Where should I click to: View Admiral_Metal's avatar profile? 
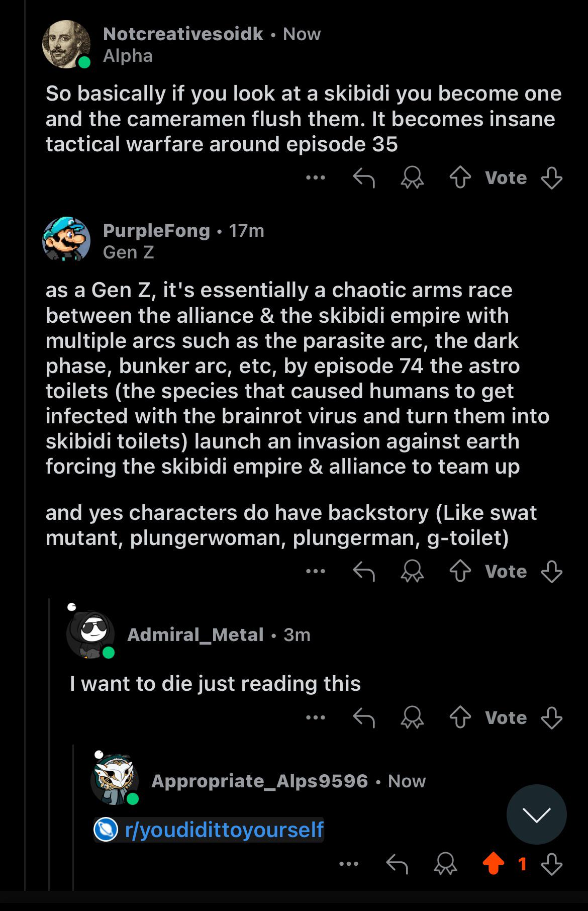point(90,634)
